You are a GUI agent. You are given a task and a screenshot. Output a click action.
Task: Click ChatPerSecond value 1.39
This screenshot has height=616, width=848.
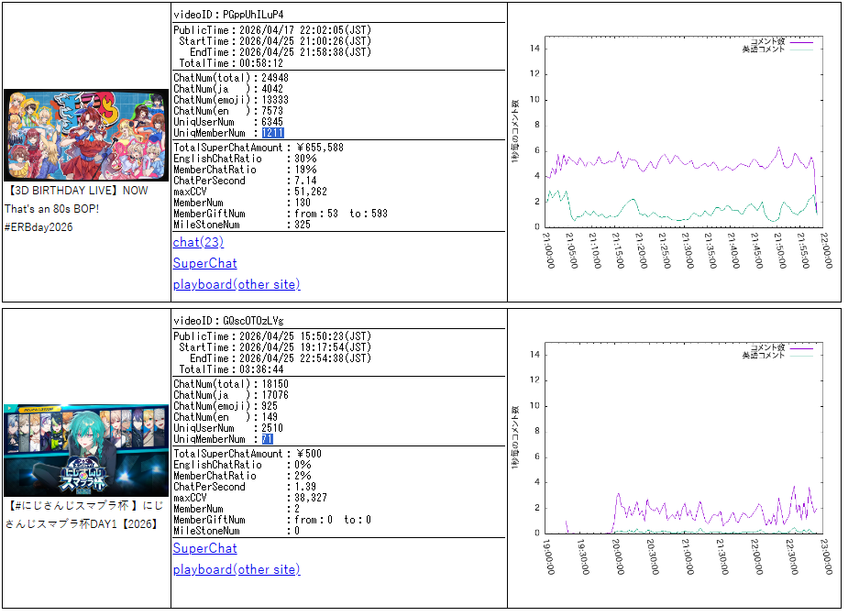305,488
